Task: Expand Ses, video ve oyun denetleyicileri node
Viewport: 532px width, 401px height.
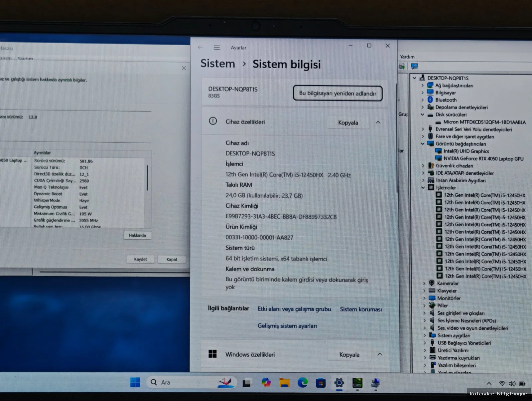Action: 424,328
